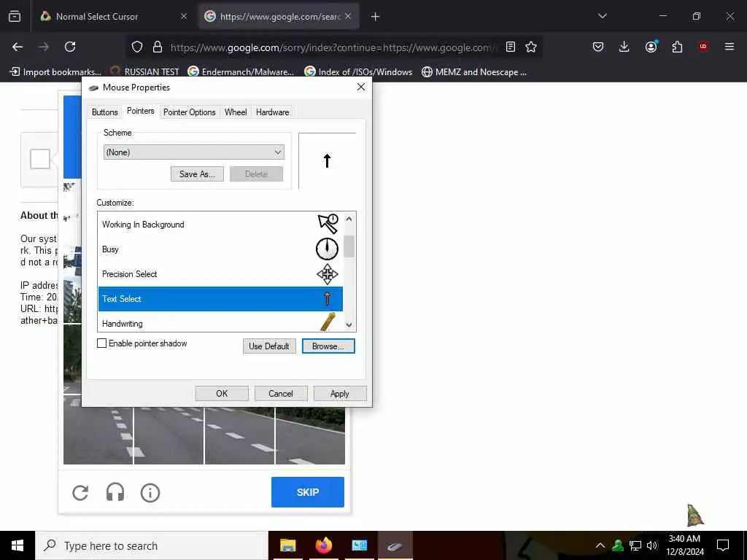Viewport: 747px width, 560px height.
Task: Cancel the Mouse Properties dialog
Action: pos(281,393)
